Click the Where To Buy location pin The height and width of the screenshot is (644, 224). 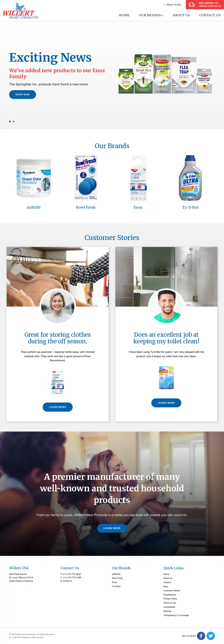(164, 5)
